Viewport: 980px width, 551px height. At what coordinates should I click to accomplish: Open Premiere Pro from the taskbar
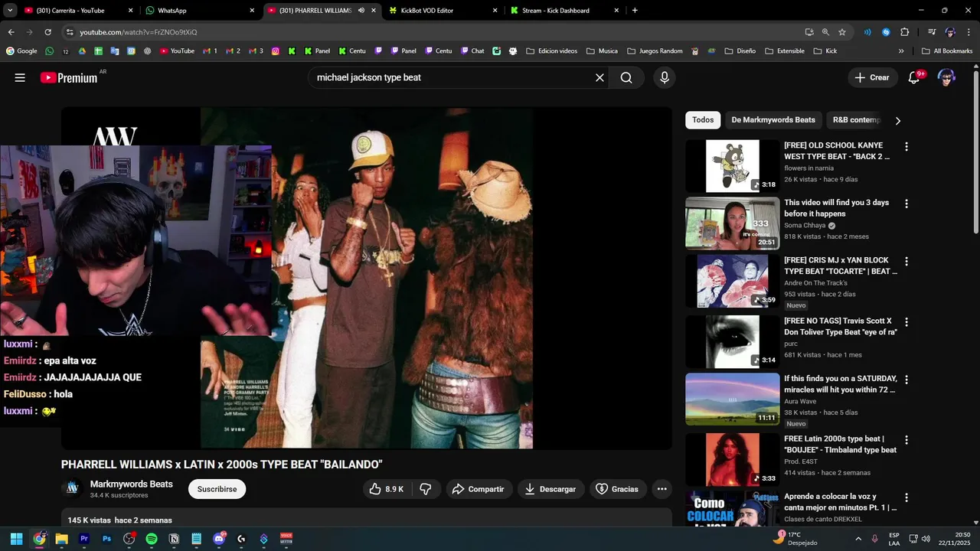click(84, 539)
